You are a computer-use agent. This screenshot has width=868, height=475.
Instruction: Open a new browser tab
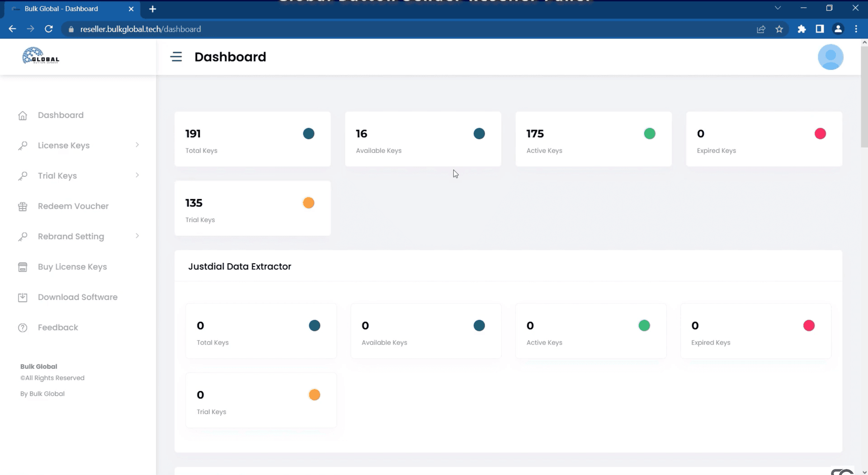(152, 9)
